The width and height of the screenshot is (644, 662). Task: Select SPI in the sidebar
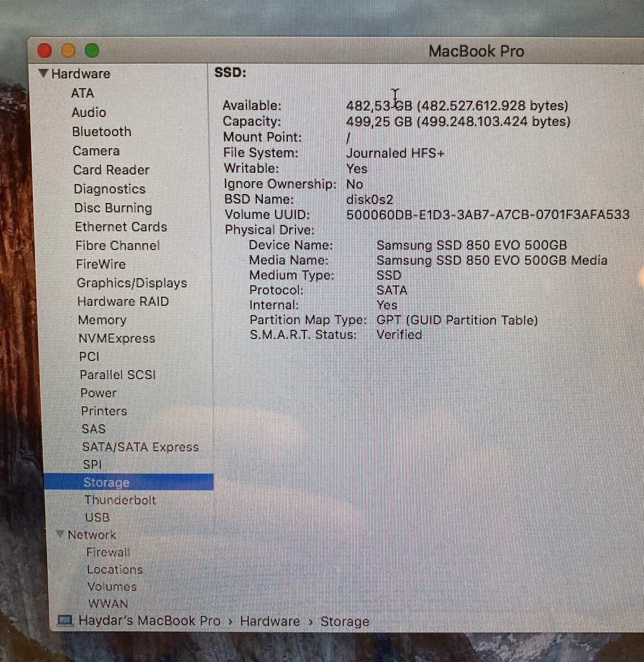click(93, 465)
